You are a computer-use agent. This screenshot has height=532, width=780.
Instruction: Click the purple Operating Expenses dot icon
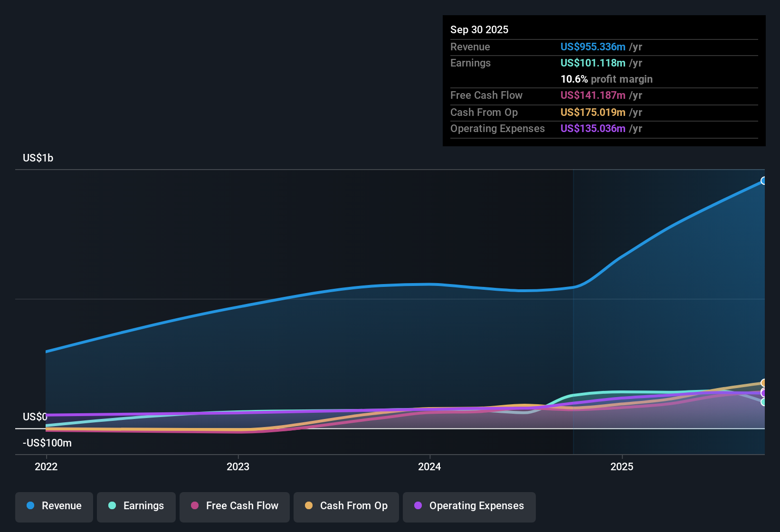418,506
